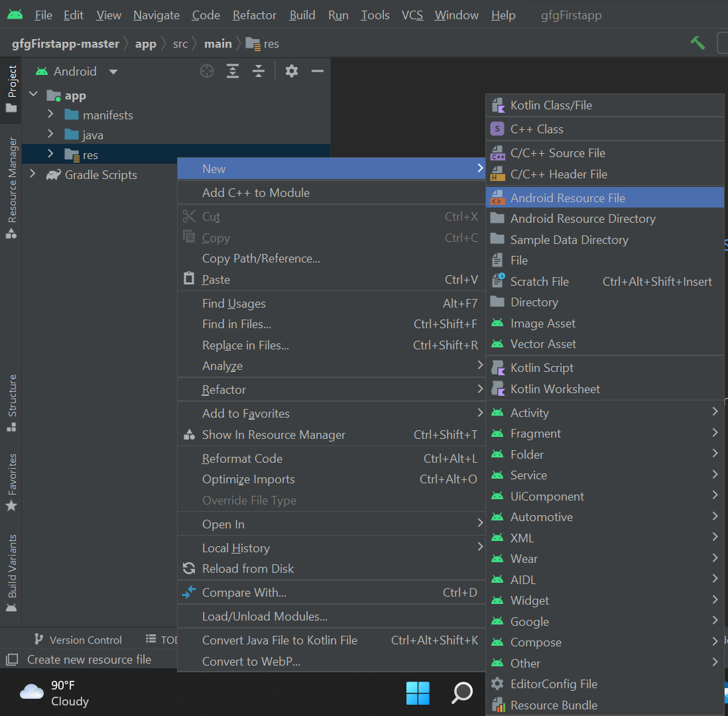Expand the Fragment submenu

pyautogui.click(x=605, y=434)
